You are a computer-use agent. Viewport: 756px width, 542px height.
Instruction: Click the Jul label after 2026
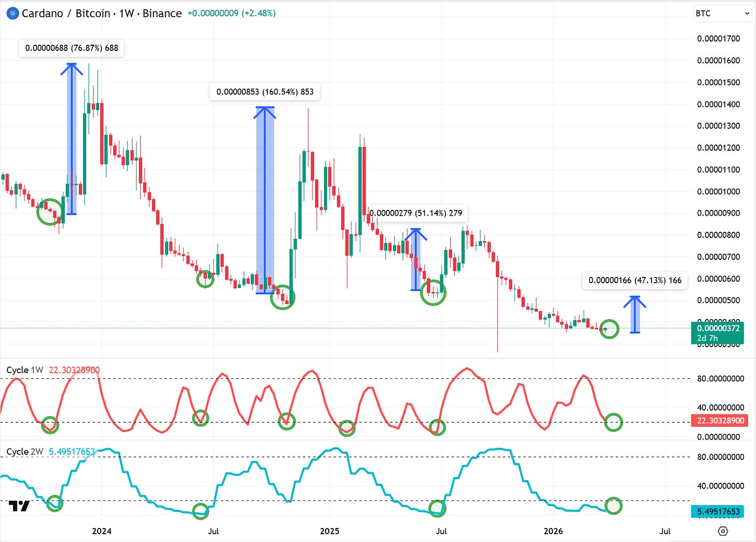click(x=665, y=531)
